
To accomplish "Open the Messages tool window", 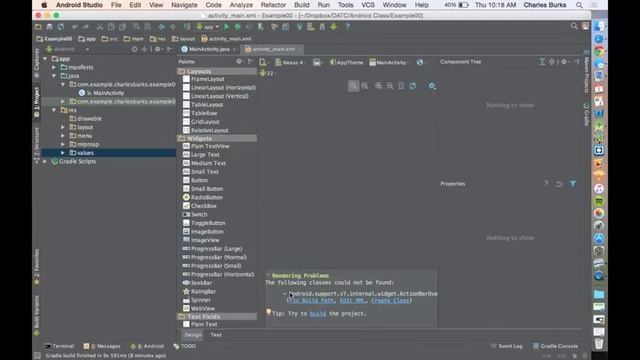I will click(102, 346).
